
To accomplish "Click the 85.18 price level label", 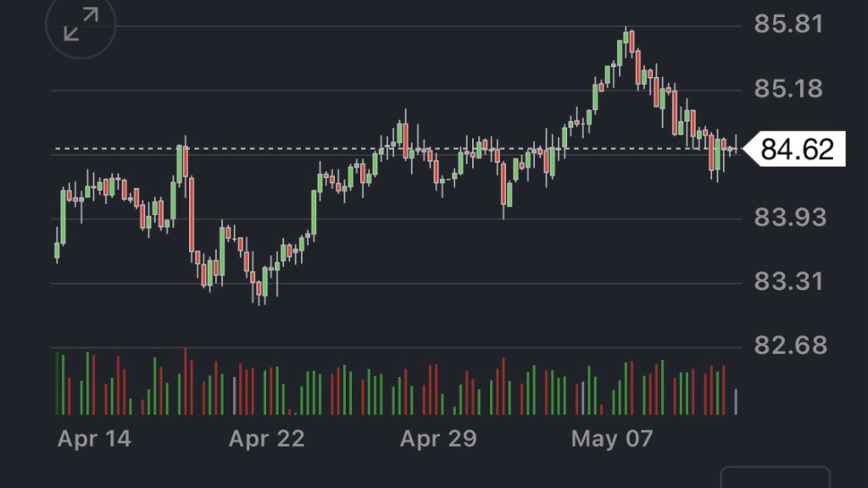I will [788, 88].
